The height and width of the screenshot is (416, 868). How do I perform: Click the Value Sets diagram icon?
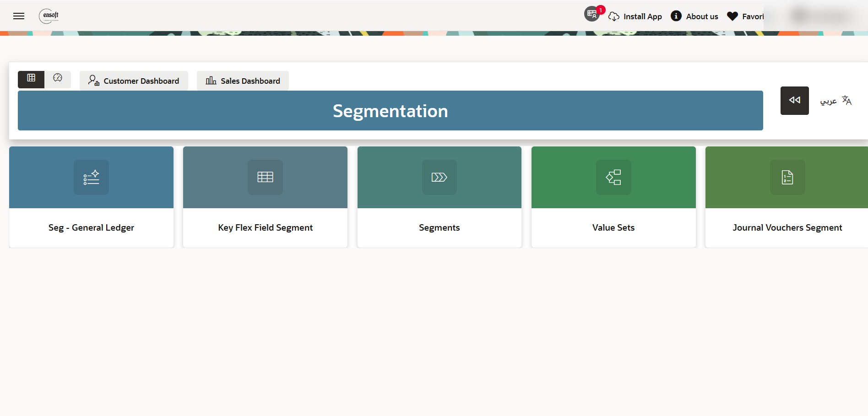[x=613, y=177]
